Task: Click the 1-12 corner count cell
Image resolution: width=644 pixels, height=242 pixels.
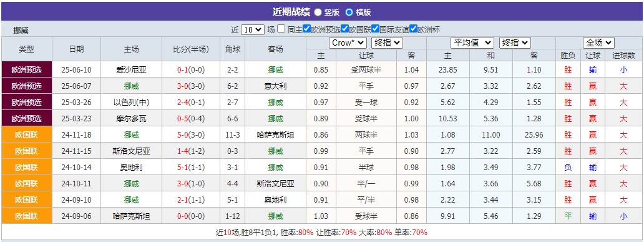Action: 233,216
